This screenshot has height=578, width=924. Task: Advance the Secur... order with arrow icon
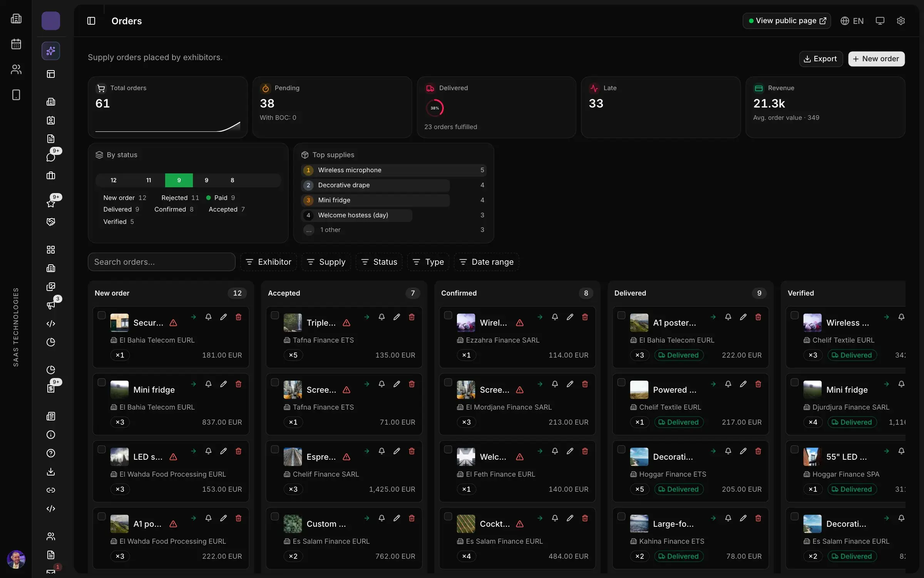(x=193, y=317)
